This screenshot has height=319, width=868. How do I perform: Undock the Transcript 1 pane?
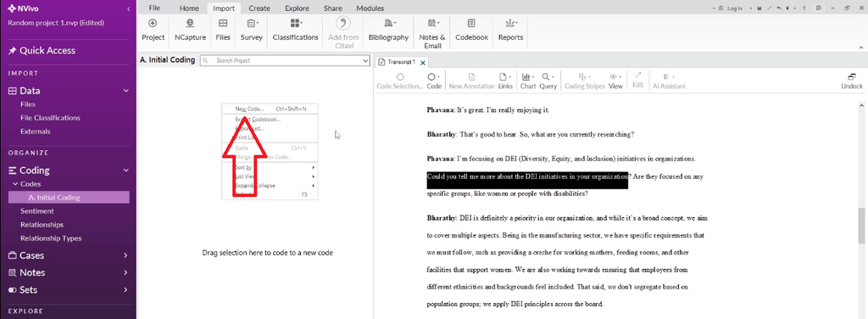pos(851,81)
